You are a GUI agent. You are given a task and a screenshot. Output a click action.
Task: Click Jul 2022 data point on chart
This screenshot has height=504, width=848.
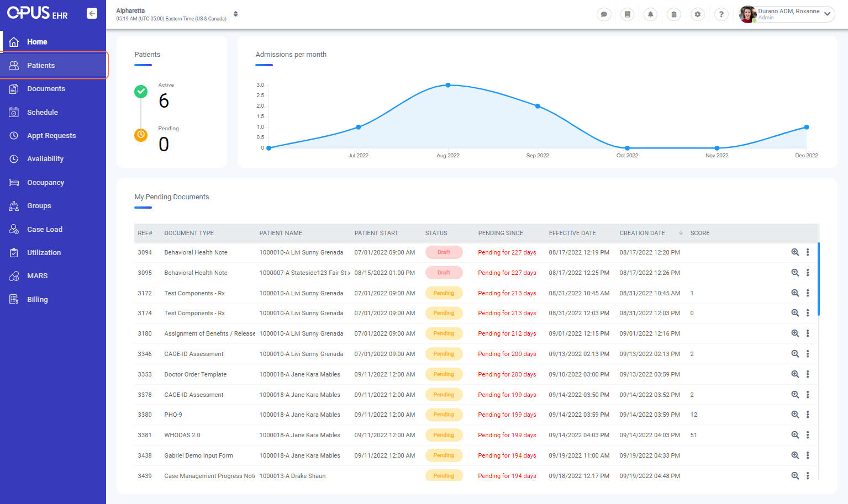click(359, 127)
